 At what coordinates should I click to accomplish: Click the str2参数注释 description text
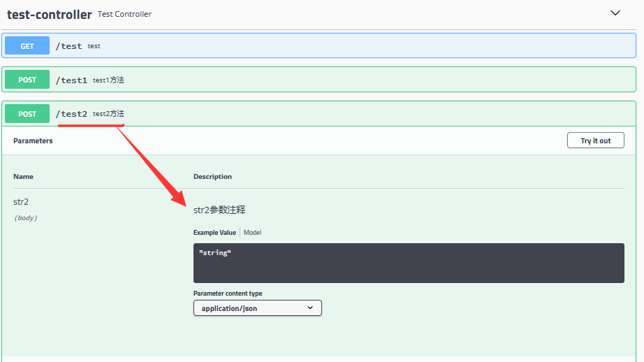coord(219,210)
